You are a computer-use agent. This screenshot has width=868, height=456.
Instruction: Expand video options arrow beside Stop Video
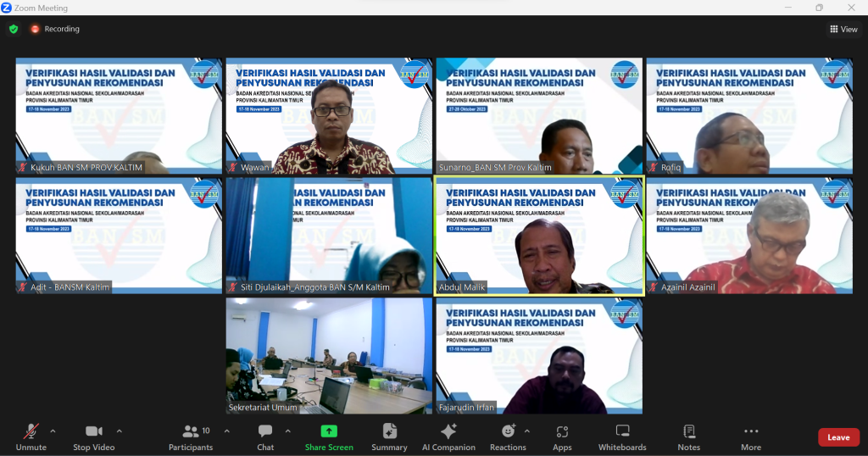(x=119, y=431)
